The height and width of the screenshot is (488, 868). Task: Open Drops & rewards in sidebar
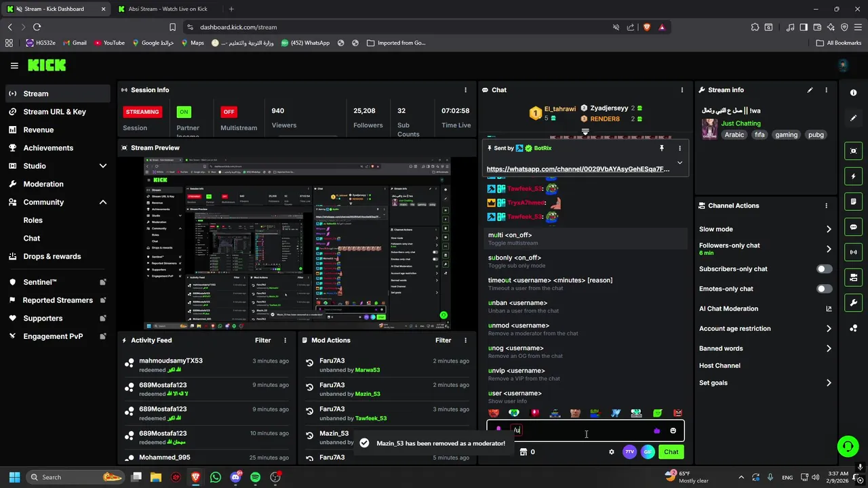click(x=52, y=256)
